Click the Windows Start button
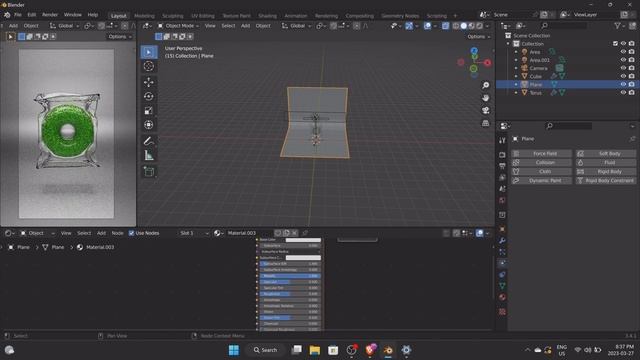 (234, 350)
